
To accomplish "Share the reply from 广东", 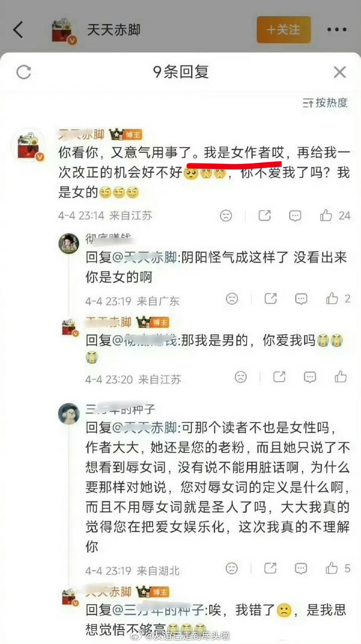I will 270,299.
